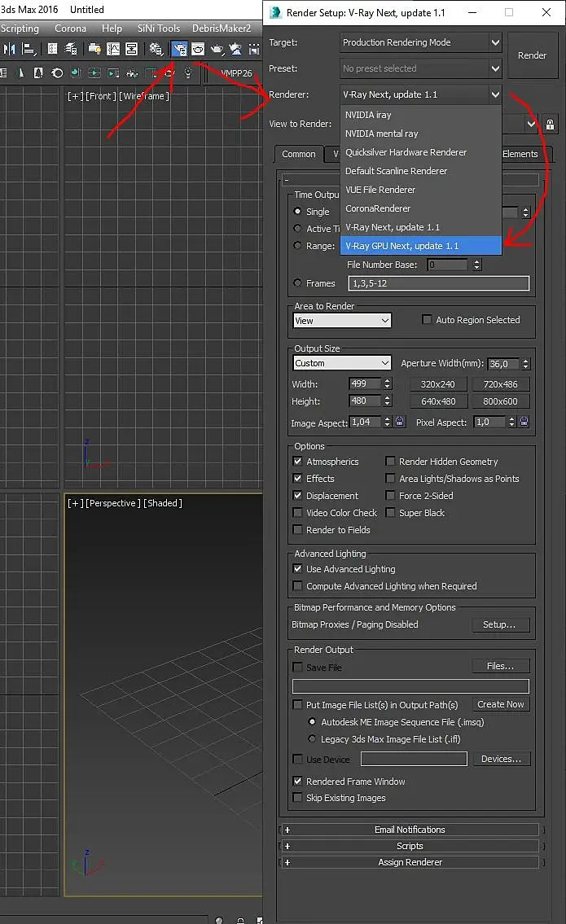Click the plus sign in Perspective viewport label

tap(75, 503)
